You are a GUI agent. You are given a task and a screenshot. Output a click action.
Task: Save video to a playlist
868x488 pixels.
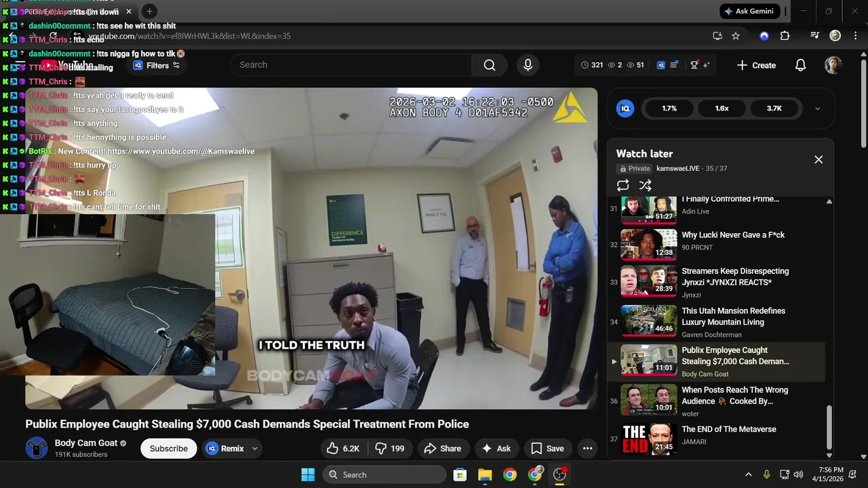pos(547,448)
